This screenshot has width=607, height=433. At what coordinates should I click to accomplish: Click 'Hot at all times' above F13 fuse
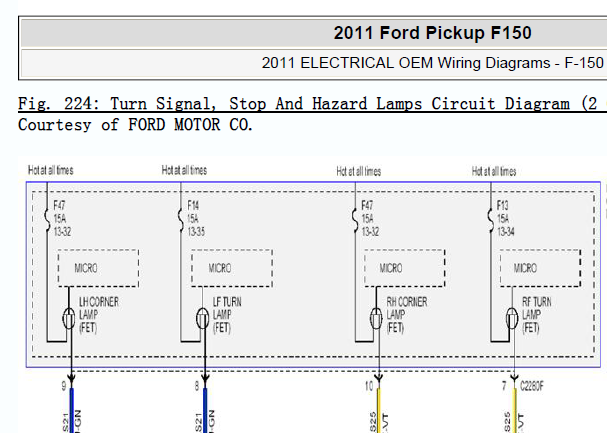click(x=494, y=171)
